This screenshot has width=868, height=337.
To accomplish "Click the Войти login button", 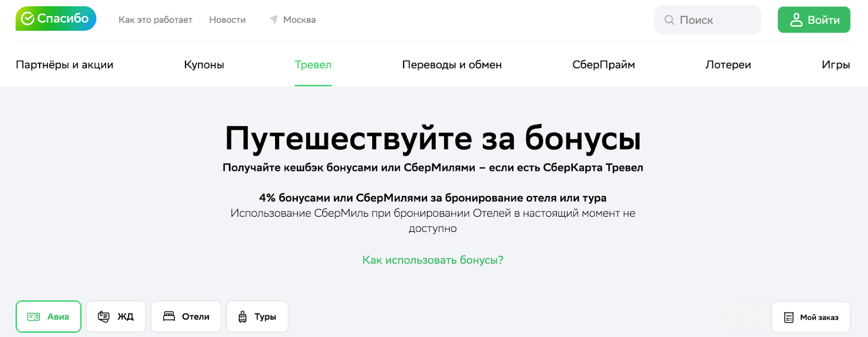I will tap(814, 20).
